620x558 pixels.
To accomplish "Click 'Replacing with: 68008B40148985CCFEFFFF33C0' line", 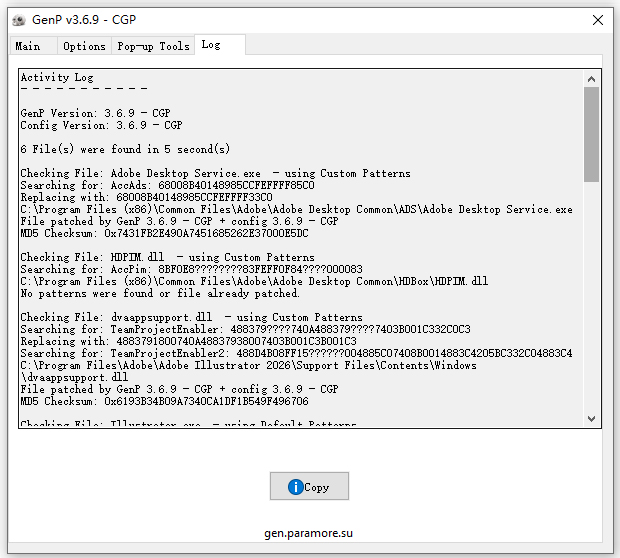I will click(x=146, y=197).
